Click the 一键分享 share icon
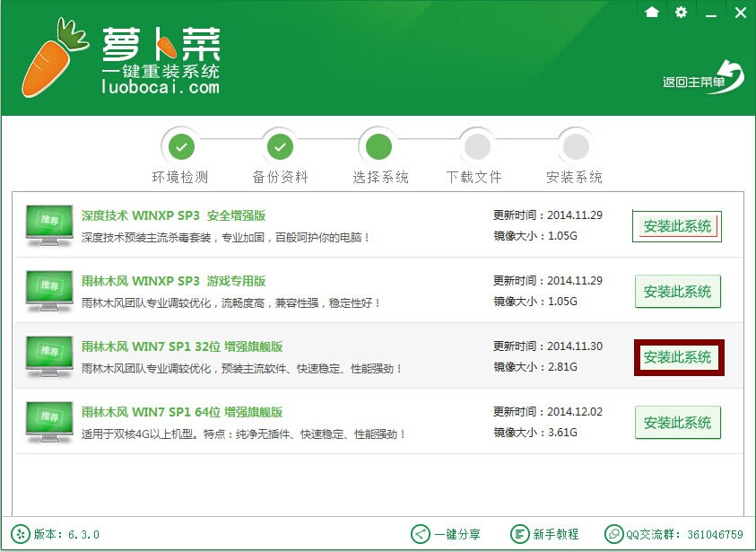756x552 pixels. [420, 534]
